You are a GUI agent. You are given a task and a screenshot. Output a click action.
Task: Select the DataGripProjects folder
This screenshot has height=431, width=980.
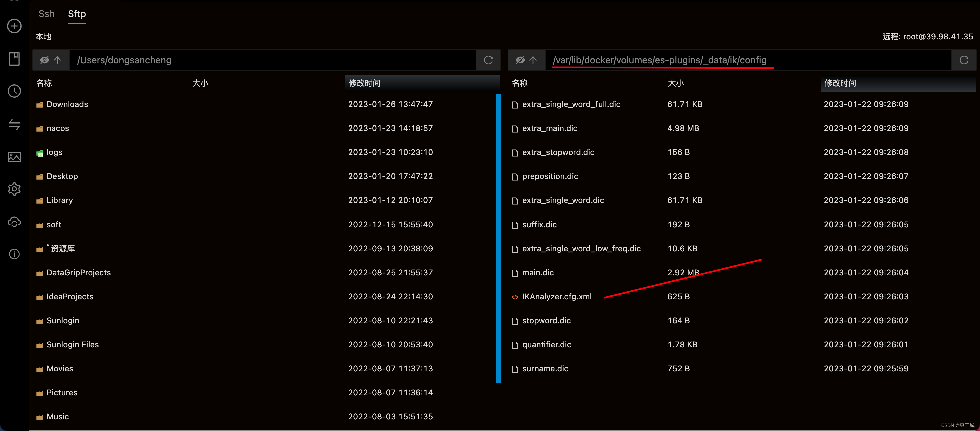click(x=78, y=272)
